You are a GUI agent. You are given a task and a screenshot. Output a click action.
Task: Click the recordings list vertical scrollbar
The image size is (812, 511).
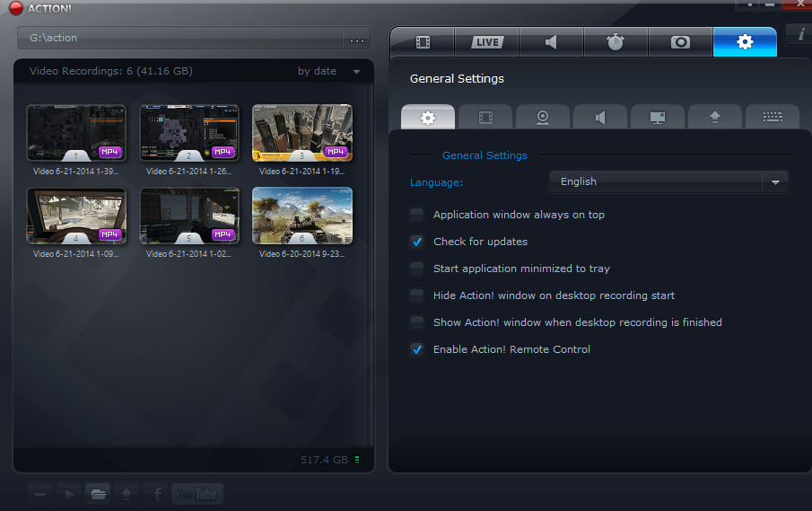[371, 264]
